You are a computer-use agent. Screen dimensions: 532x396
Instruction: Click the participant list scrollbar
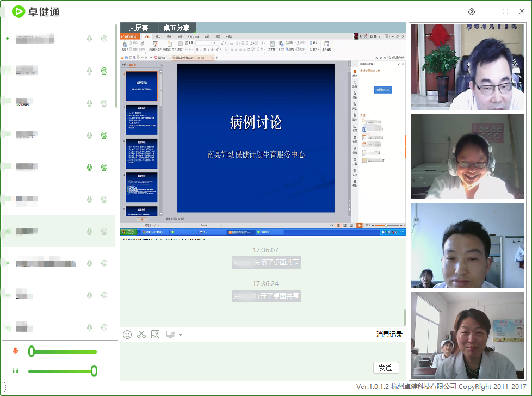click(x=116, y=65)
